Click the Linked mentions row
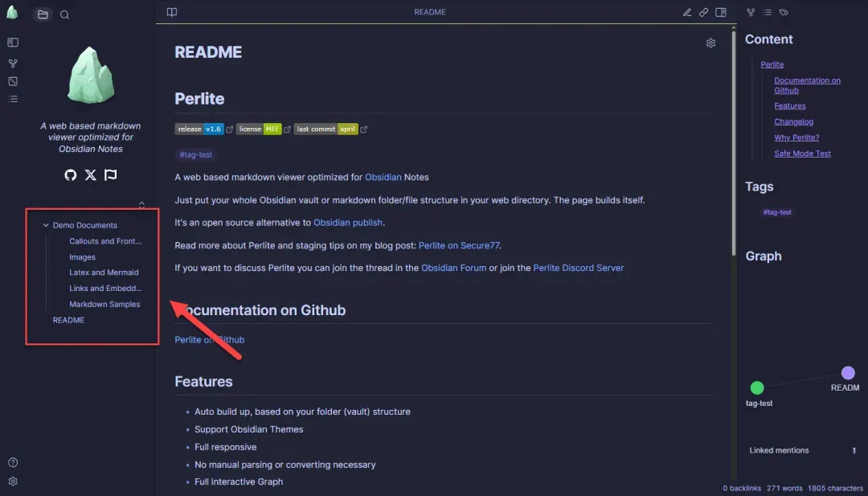Image resolution: width=868 pixels, height=496 pixels. (803, 451)
